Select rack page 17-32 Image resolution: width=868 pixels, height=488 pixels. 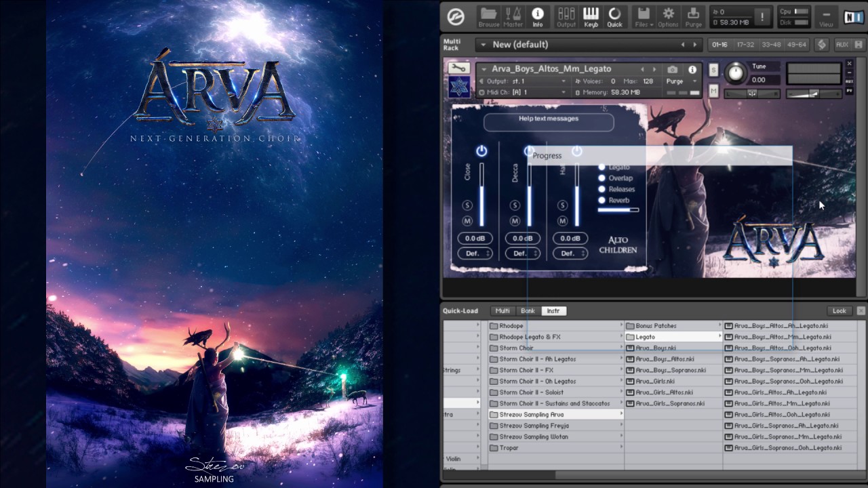pos(745,45)
